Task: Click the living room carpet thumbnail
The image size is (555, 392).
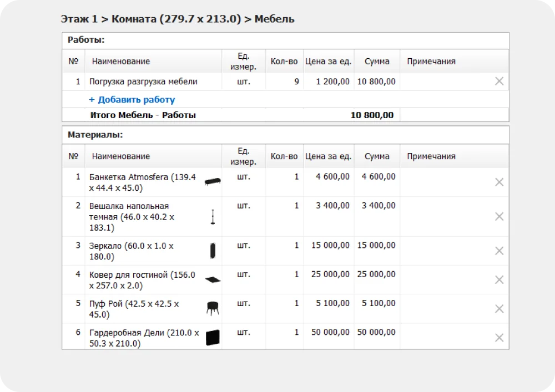Action: (x=213, y=280)
